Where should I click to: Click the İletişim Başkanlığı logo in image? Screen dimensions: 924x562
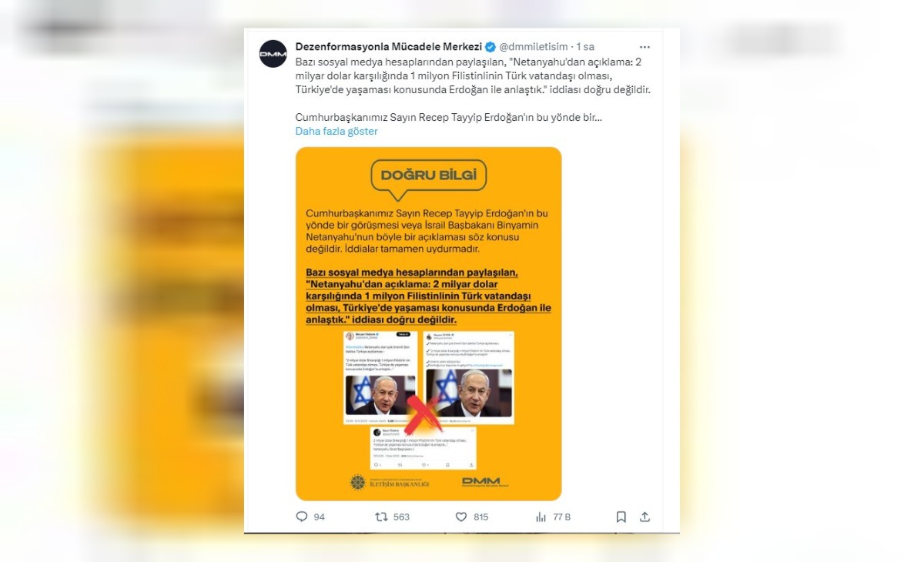[389, 483]
